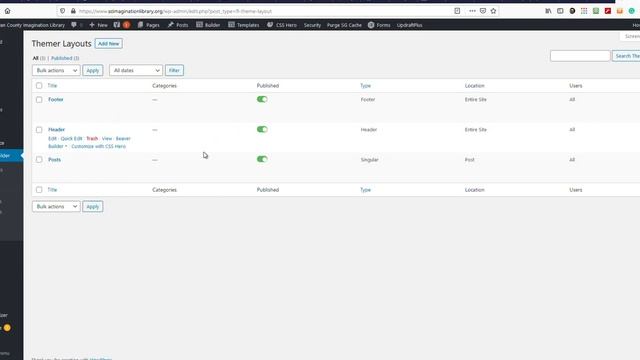Click the browser address bar URL
The height and width of the screenshot is (360, 640).
[x=176, y=11]
